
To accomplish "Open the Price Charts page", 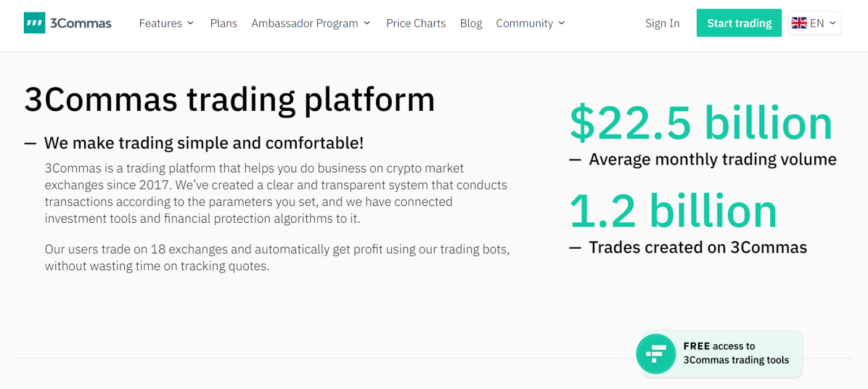I will 416,23.
